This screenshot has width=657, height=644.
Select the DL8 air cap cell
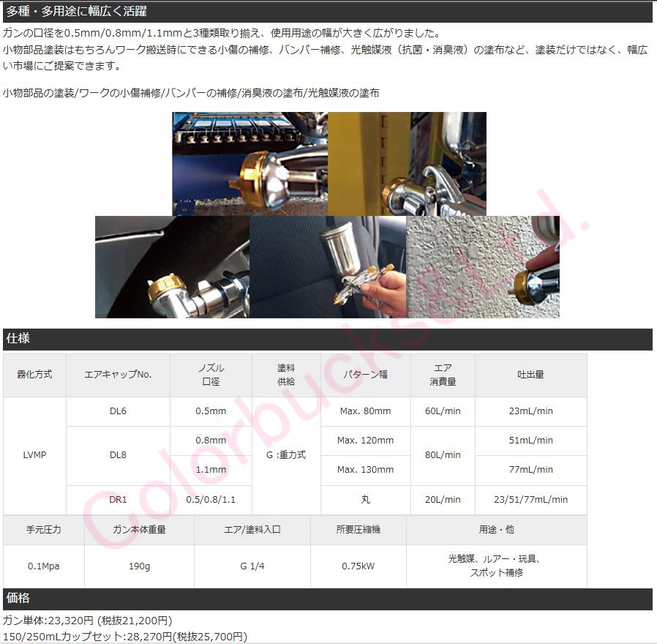point(119,456)
